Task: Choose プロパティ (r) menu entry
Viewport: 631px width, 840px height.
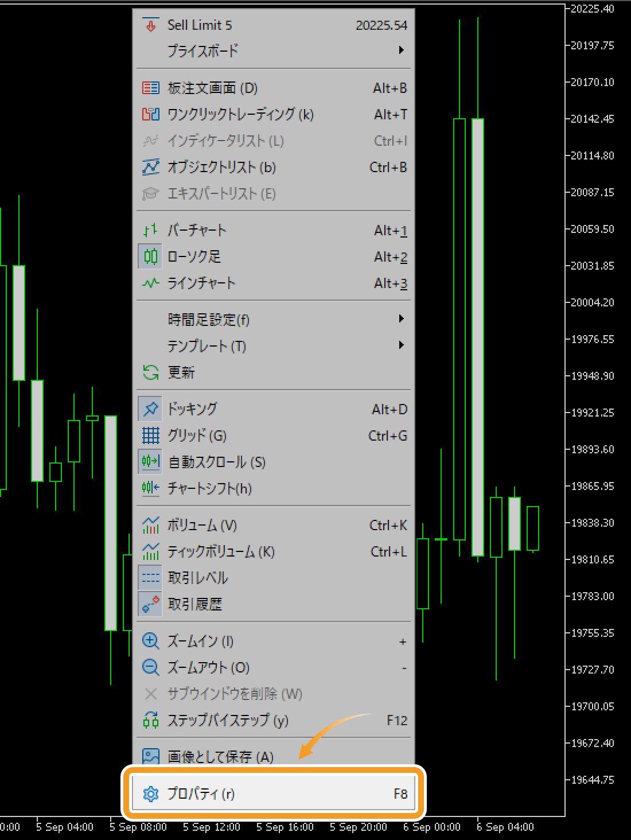Action: 273,794
